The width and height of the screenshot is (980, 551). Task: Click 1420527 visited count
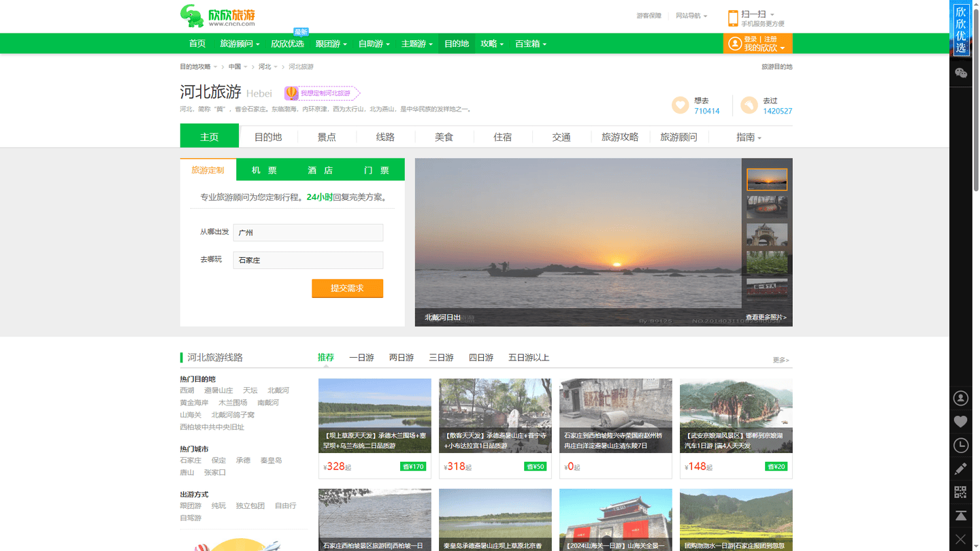777,111
